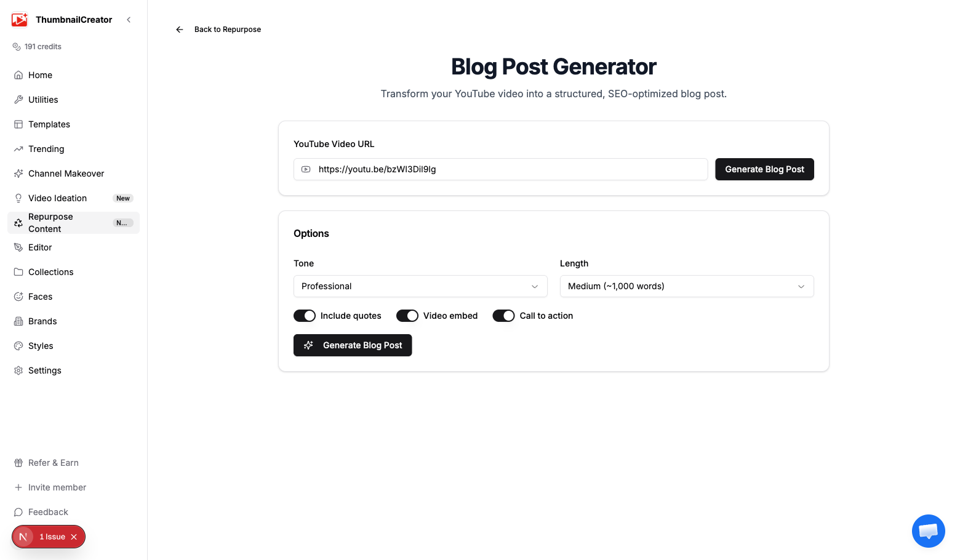960x560 pixels.
Task: Turn off the Video embed switch
Action: [x=407, y=316]
